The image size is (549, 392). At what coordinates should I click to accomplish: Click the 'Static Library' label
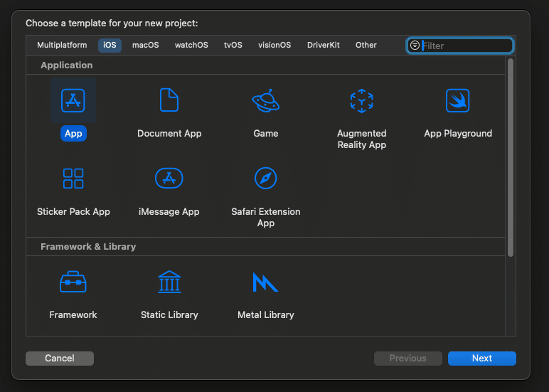pyautogui.click(x=169, y=314)
